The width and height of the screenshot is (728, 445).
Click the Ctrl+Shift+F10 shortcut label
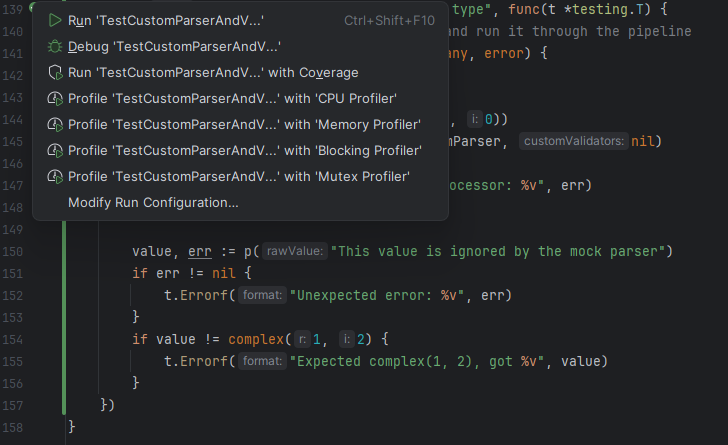(389, 20)
